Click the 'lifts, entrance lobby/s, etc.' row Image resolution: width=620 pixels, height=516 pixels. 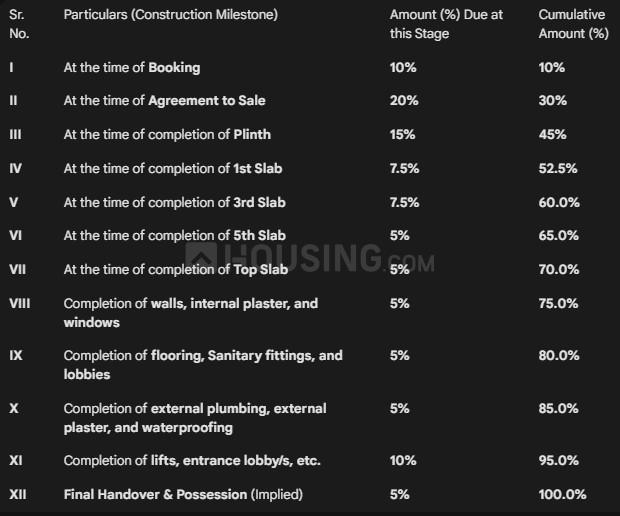tap(192, 460)
